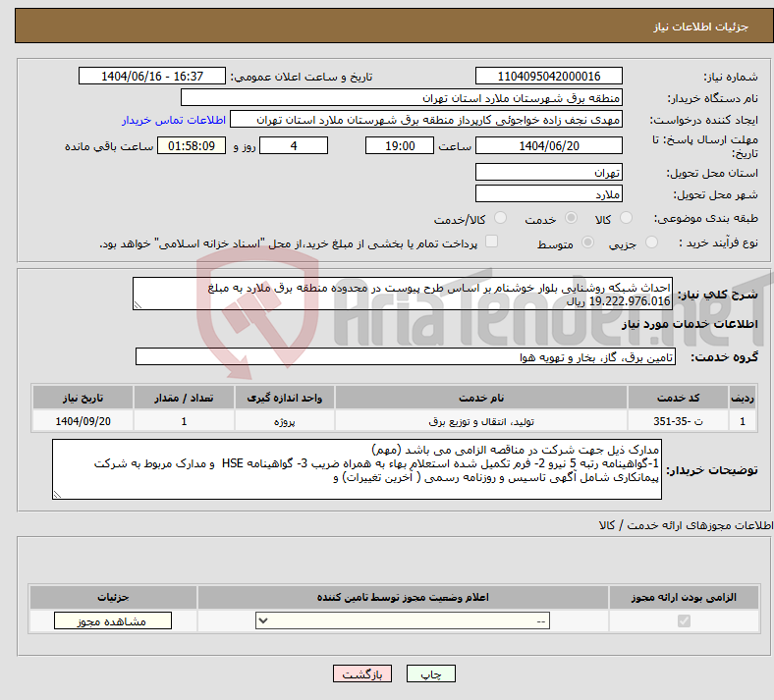774x700 pixels.
Task: Click the delivery province field تهران
Action: point(548,172)
